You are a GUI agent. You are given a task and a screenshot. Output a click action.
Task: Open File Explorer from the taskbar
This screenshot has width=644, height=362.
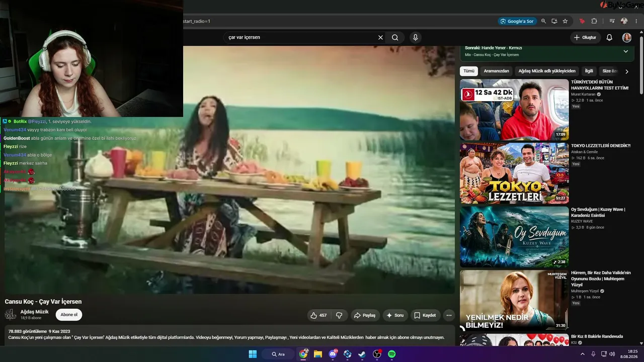318,354
